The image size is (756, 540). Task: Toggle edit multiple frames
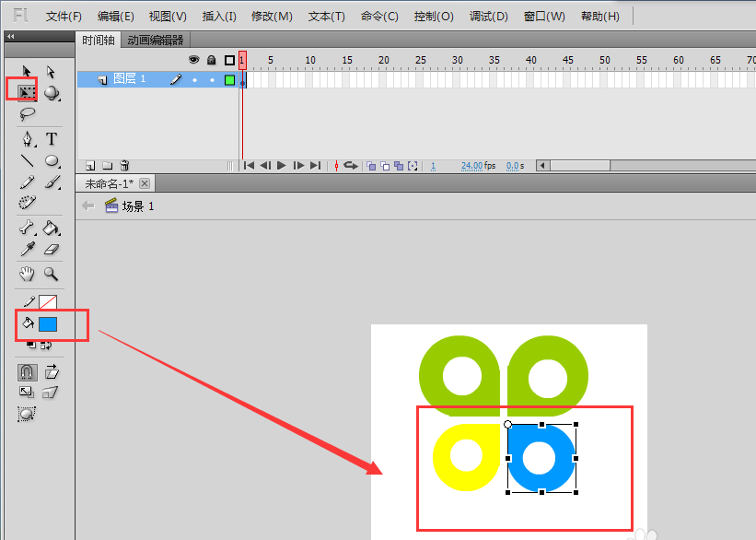(x=399, y=166)
